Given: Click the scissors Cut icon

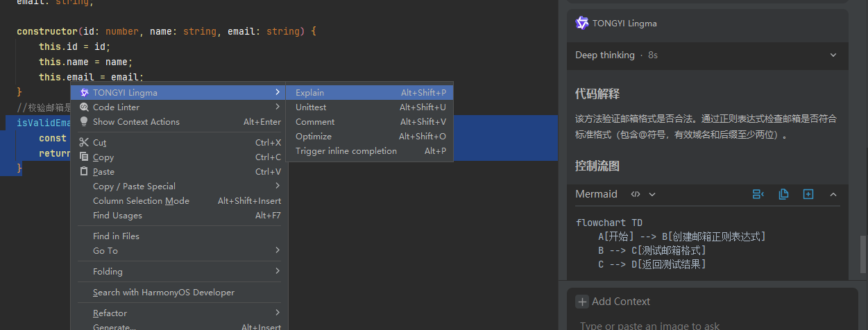Looking at the screenshot, I should tap(84, 142).
